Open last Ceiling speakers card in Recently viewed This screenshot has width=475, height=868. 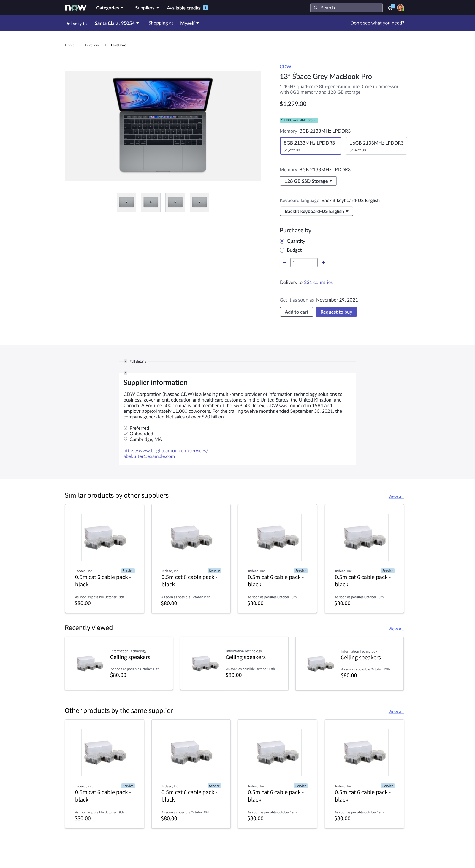pos(350,663)
